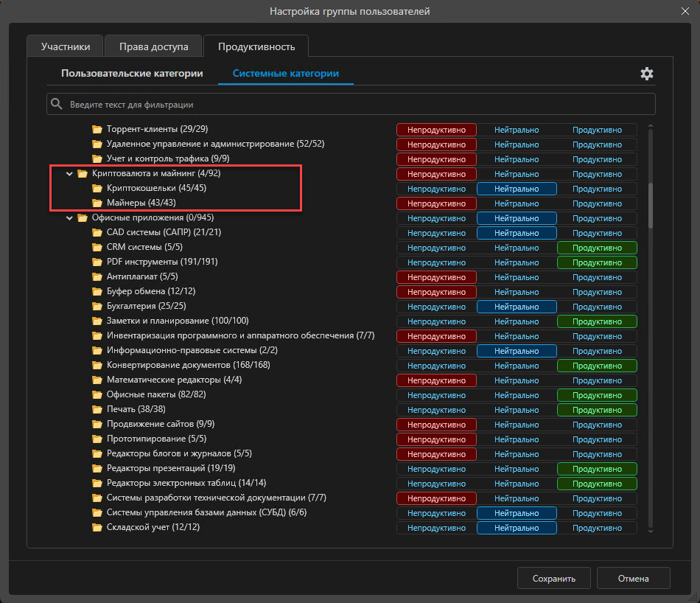Select the Продуктивность tab

(256, 46)
